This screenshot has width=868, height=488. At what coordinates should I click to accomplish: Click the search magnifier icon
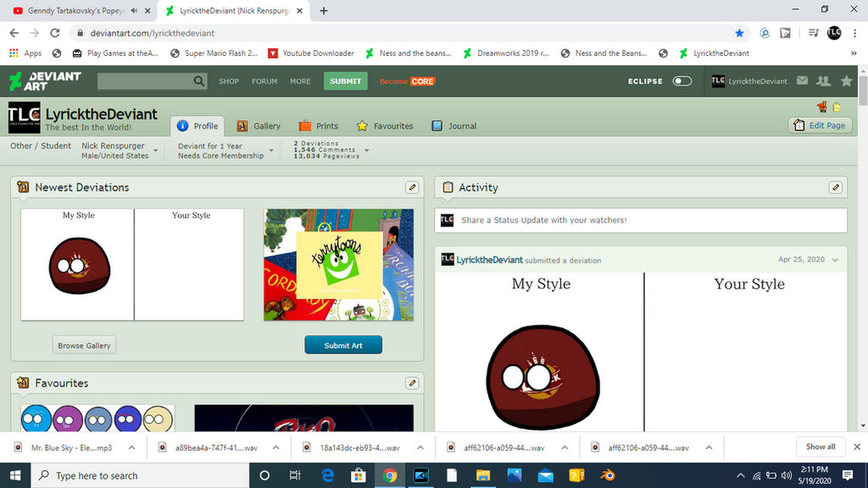click(x=198, y=81)
